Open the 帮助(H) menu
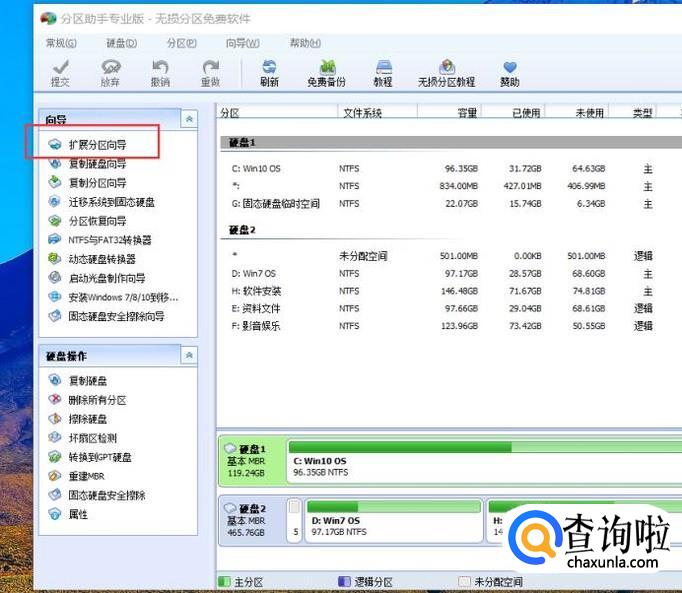 point(305,43)
